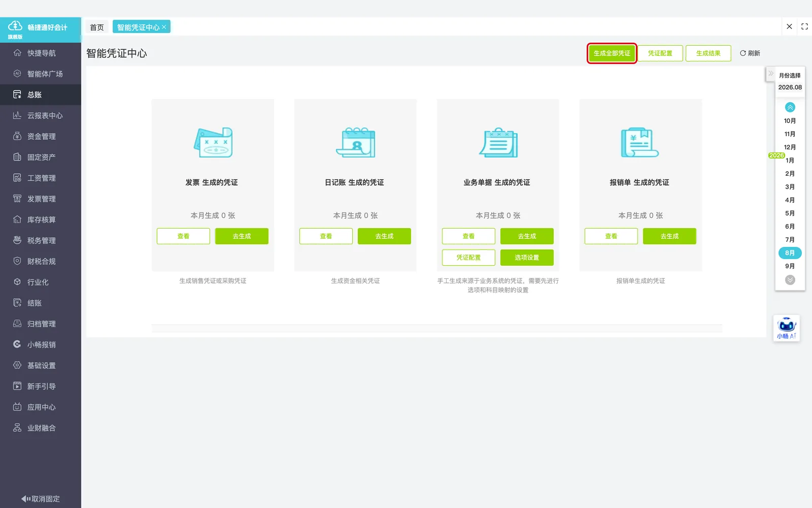Switch to the 首页 tab
Image resolution: width=812 pixels, height=508 pixels.
tap(97, 27)
